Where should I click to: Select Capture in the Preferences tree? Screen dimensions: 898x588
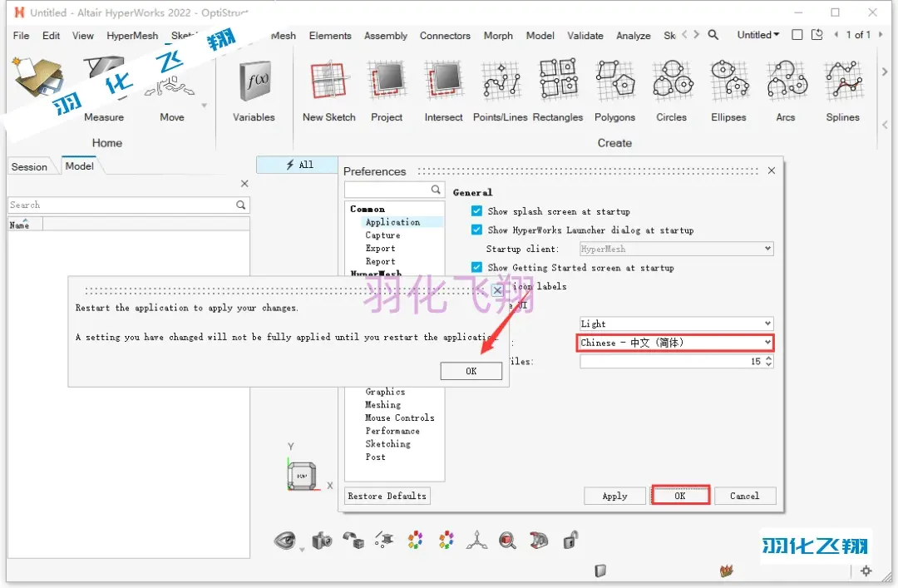pyautogui.click(x=382, y=235)
